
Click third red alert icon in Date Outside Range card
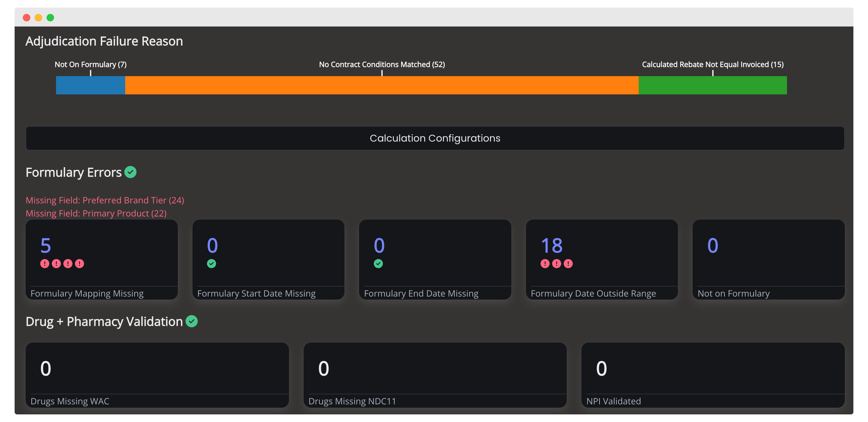click(x=568, y=263)
